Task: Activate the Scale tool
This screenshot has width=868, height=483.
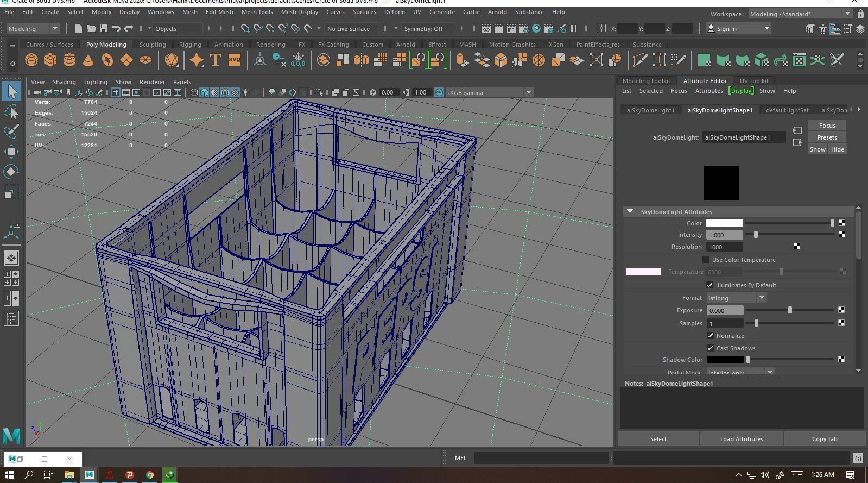Action: pos(11,192)
